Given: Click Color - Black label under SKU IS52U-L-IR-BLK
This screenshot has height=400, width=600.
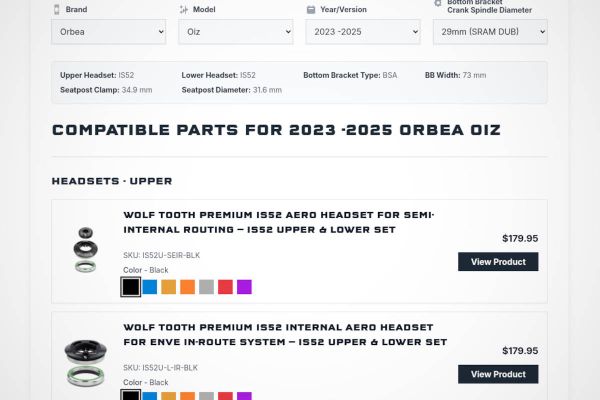Looking at the screenshot, I should click(x=145, y=382).
